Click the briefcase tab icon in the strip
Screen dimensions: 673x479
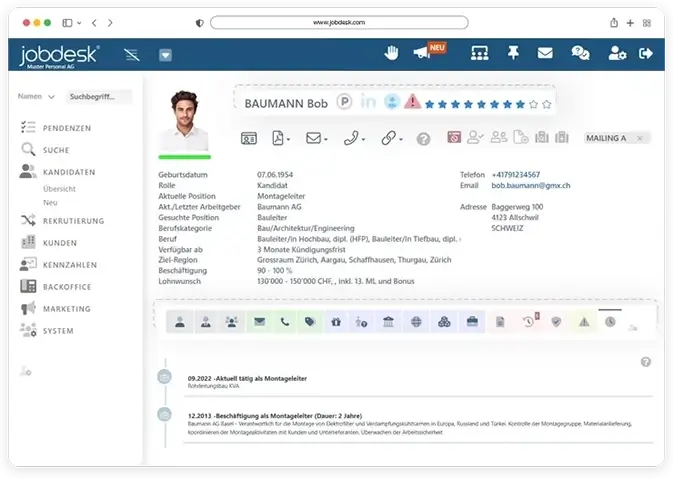471,322
